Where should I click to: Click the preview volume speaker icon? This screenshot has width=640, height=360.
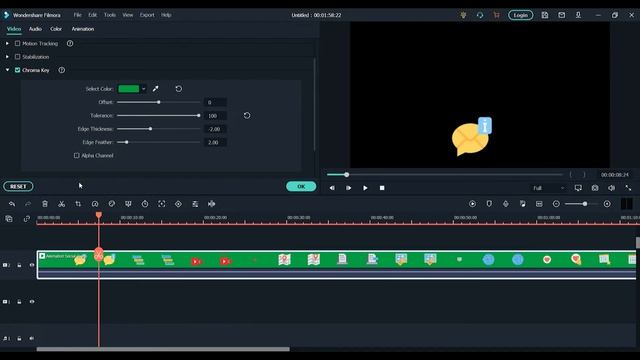tap(611, 188)
